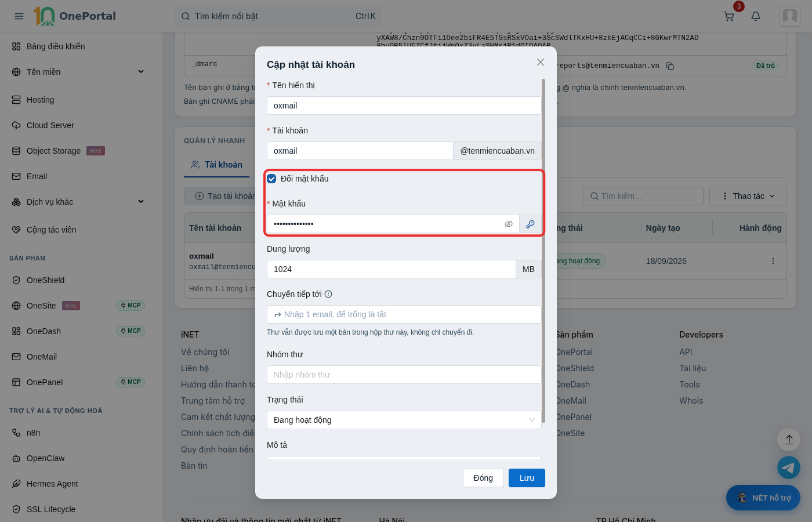
Task: Open the hamburger sidebar menu
Action: 19,16
